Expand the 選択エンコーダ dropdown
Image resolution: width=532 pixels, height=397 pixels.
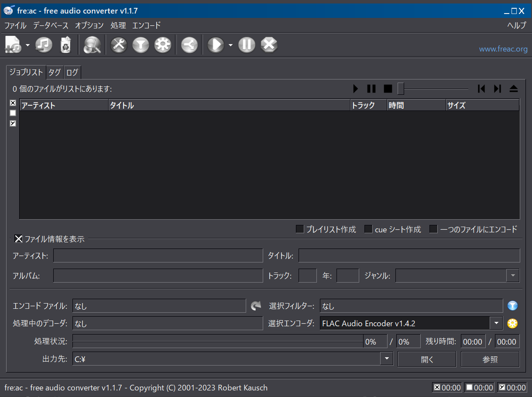[496, 324]
